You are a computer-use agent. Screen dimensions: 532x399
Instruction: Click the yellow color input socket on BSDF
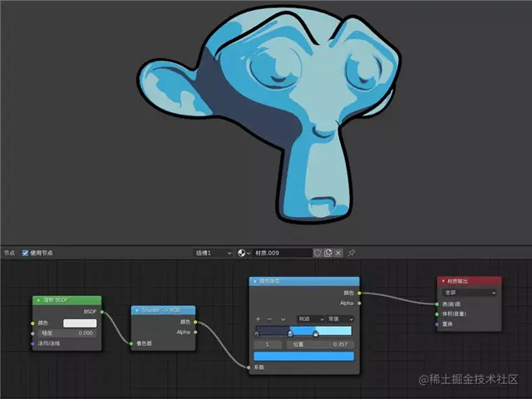click(x=32, y=323)
